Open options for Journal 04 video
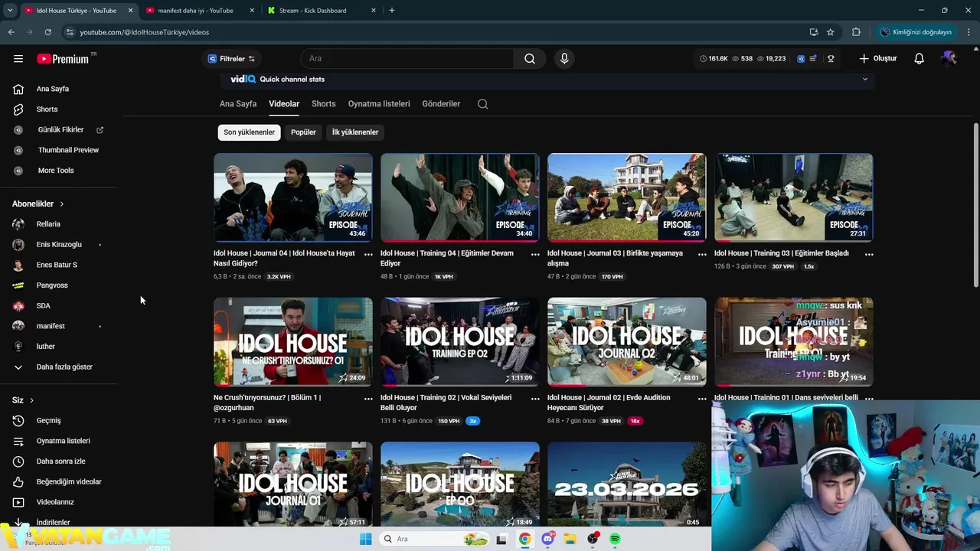980x551 pixels. click(368, 254)
